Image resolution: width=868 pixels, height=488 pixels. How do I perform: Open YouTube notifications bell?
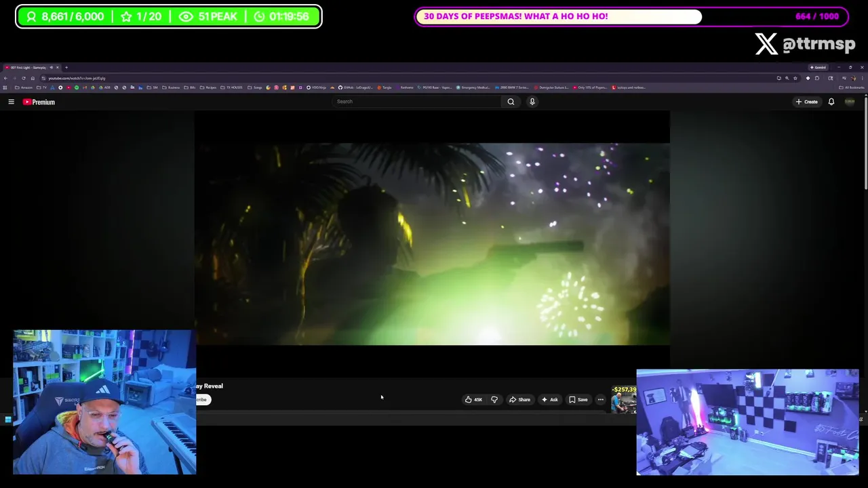831,102
